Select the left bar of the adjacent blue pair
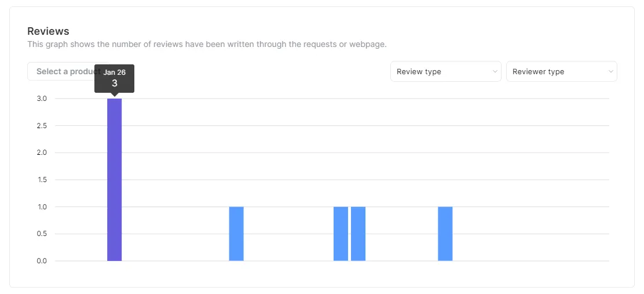The width and height of the screenshot is (644, 294). click(341, 234)
